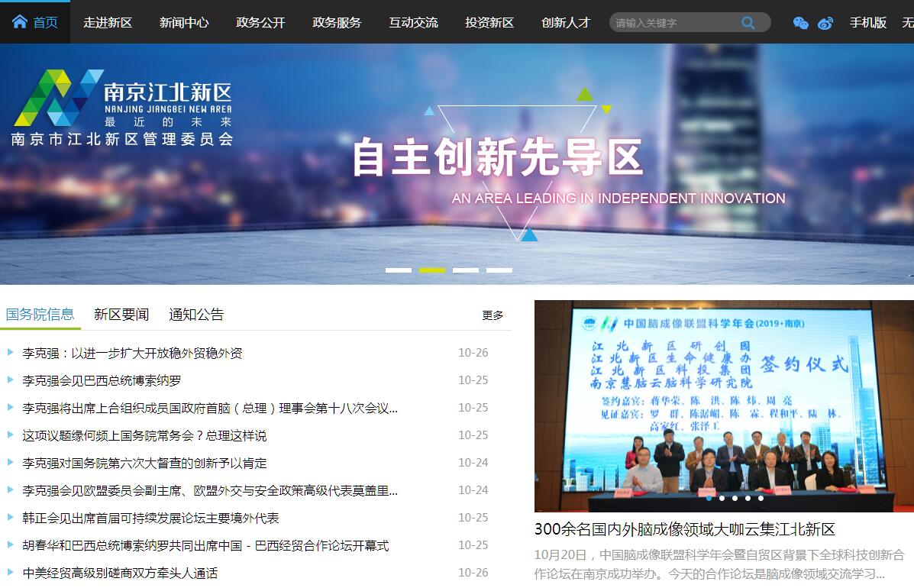Image resolution: width=914 pixels, height=588 pixels.
Task: Expand the 政务公开 navigation menu
Action: pyautogui.click(x=260, y=22)
